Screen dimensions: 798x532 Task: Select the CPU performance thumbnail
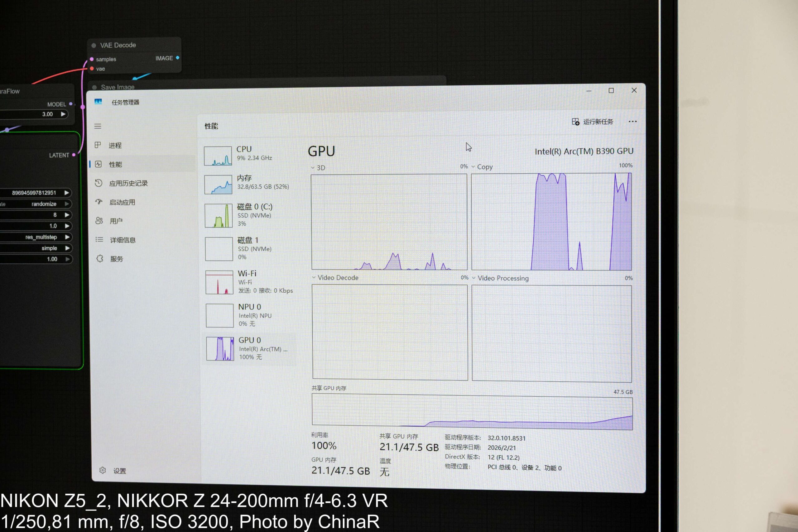(x=218, y=156)
